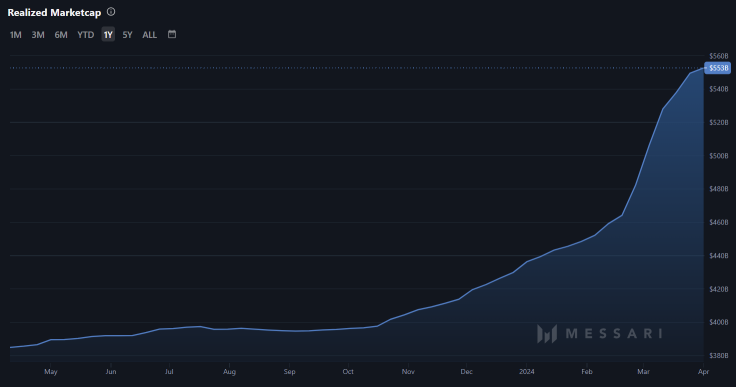Choose the YTD time range
The width and height of the screenshot is (736, 387).
(x=85, y=35)
